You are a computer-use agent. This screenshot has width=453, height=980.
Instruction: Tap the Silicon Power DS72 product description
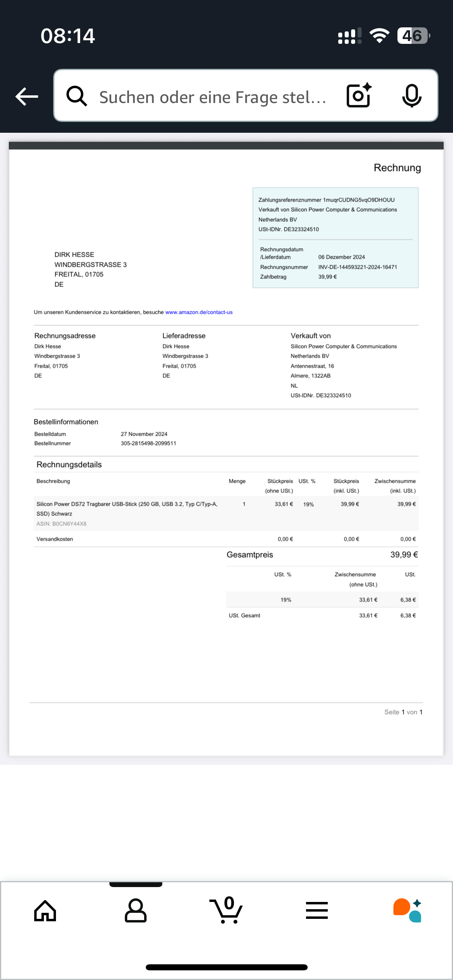(x=127, y=509)
